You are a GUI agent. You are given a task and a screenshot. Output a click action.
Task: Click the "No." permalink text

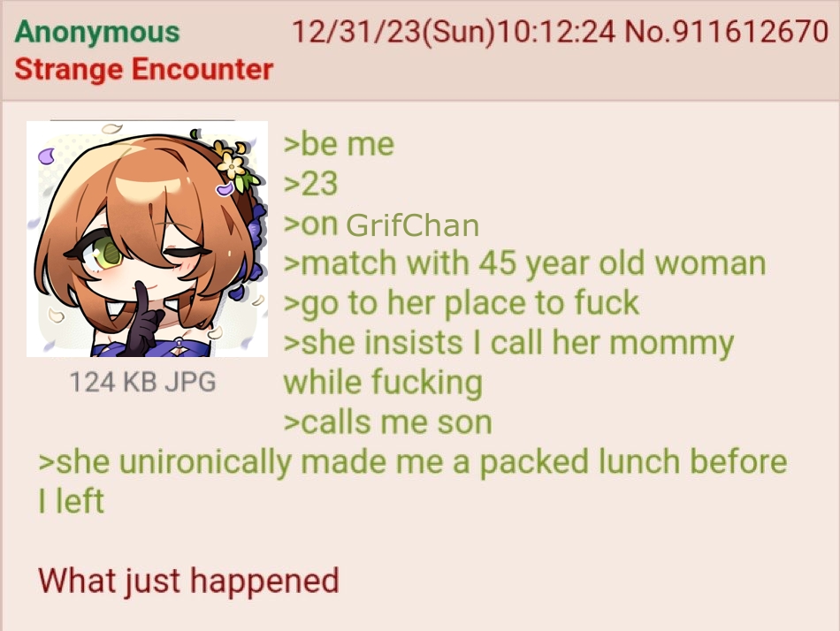pyautogui.click(x=647, y=31)
